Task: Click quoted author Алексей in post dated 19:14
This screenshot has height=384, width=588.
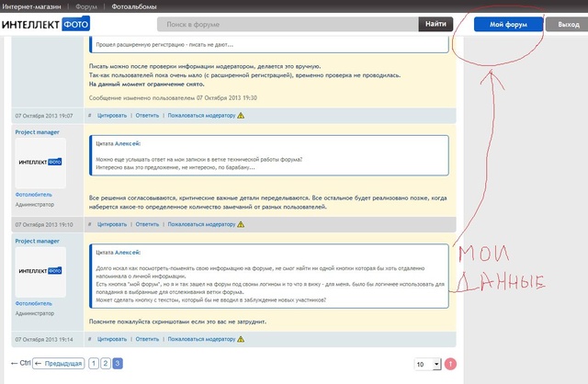Action: pos(127,253)
